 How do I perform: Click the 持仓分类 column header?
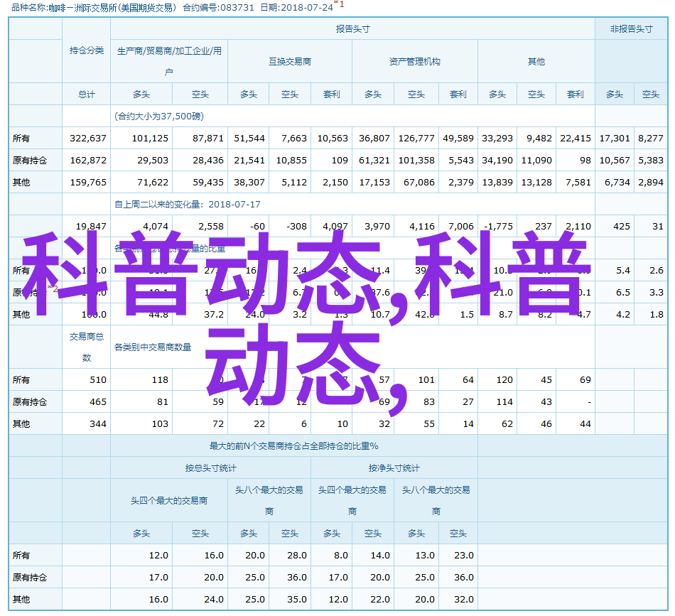click(x=87, y=50)
